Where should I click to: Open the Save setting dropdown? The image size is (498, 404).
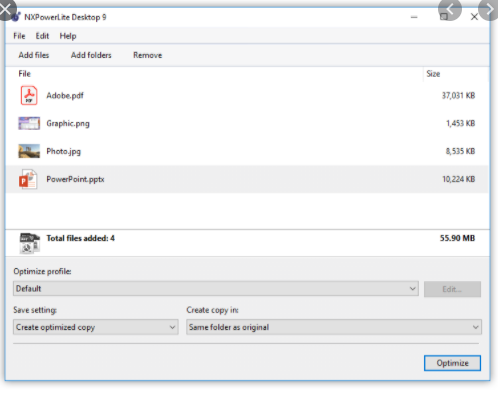click(x=96, y=327)
